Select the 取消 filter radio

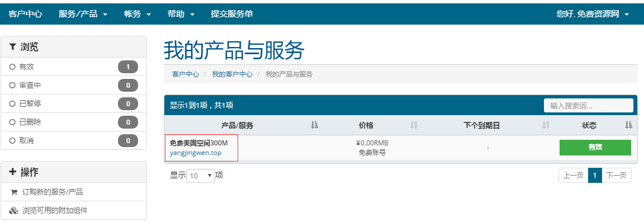(x=12, y=140)
